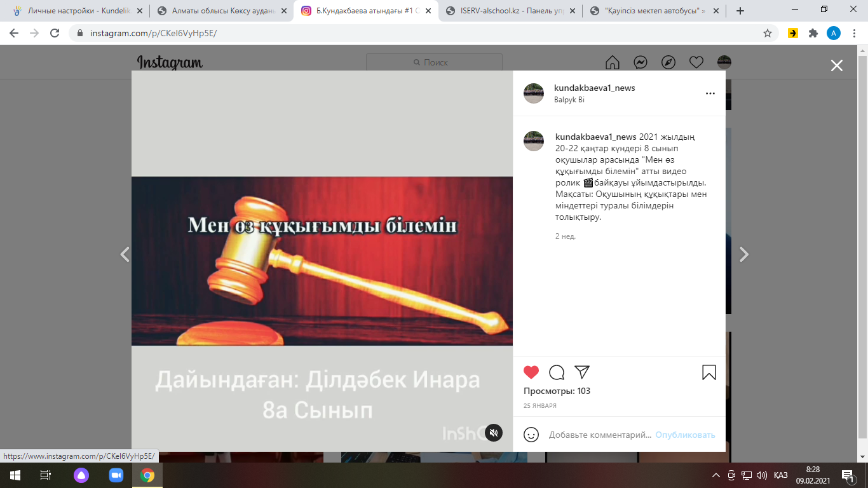This screenshot has height=488, width=868.
Task: Switch to Алматы облысы Көксу ауданы tab
Action: [x=222, y=11]
